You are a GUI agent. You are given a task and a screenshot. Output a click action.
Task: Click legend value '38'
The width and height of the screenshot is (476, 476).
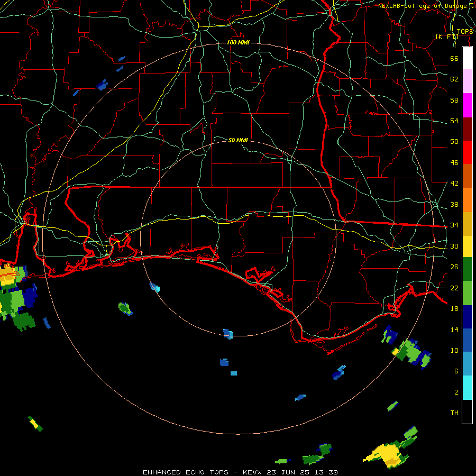[x=454, y=204]
